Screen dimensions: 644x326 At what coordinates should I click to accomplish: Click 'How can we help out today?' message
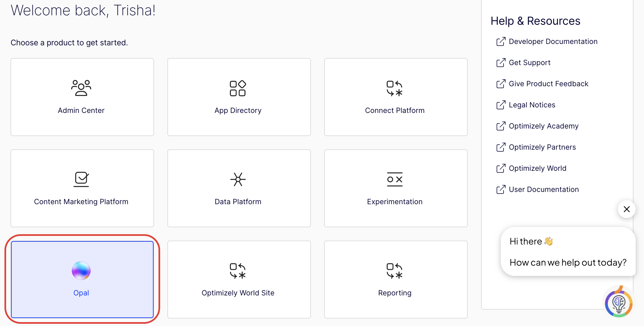tap(568, 262)
